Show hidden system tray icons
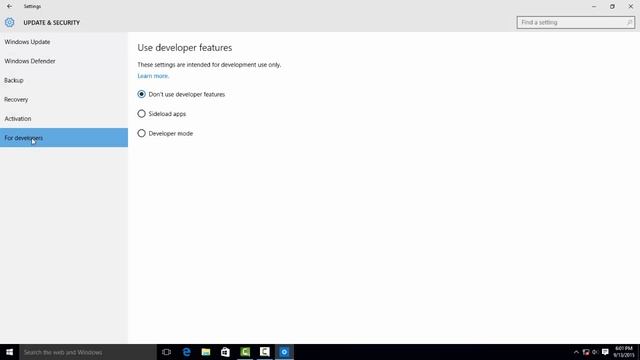The image size is (640, 360). 576,352
